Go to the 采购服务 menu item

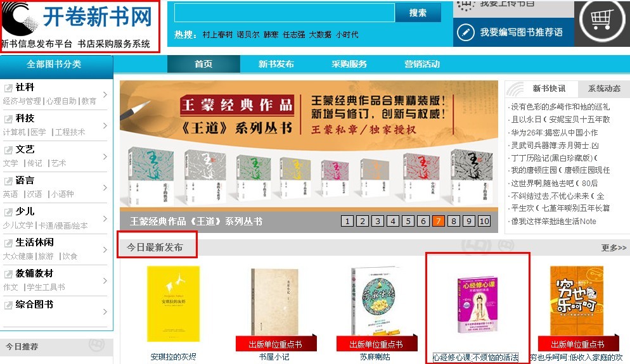(x=349, y=64)
